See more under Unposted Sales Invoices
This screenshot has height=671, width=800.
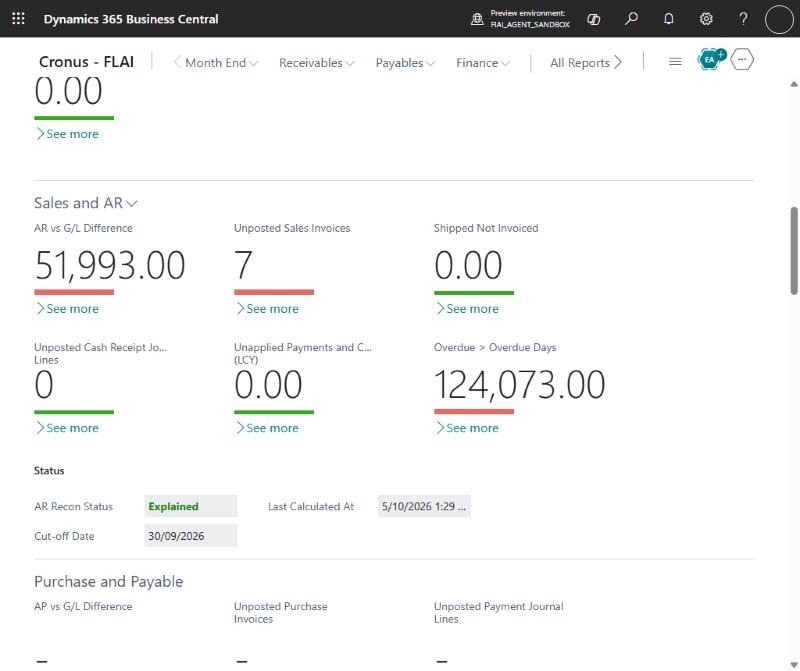click(267, 309)
